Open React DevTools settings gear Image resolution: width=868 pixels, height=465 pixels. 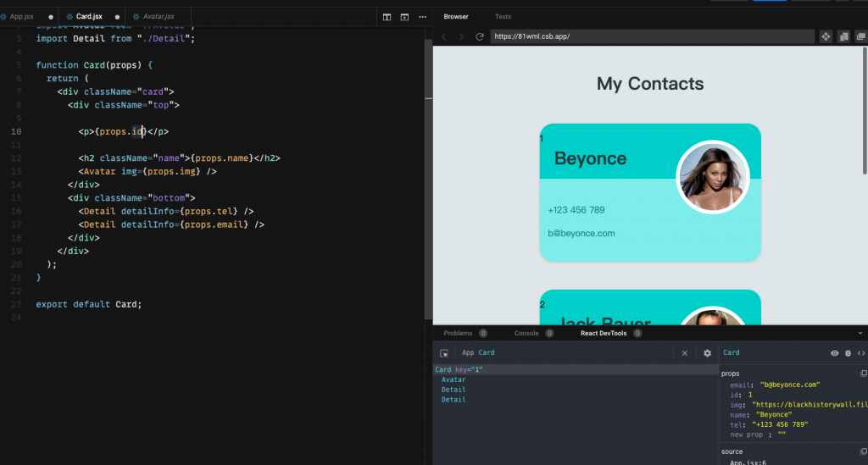(x=707, y=352)
